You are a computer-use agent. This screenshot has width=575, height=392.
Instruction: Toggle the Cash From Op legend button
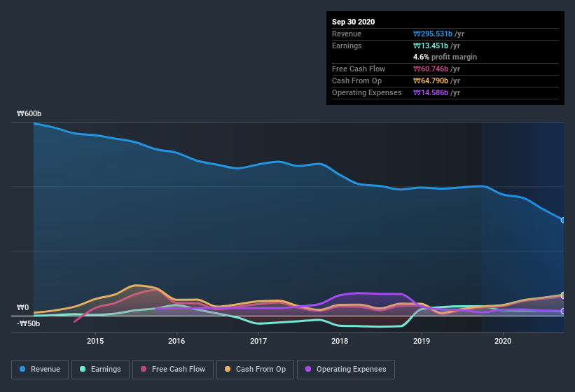pyautogui.click(x=255, y=370)
